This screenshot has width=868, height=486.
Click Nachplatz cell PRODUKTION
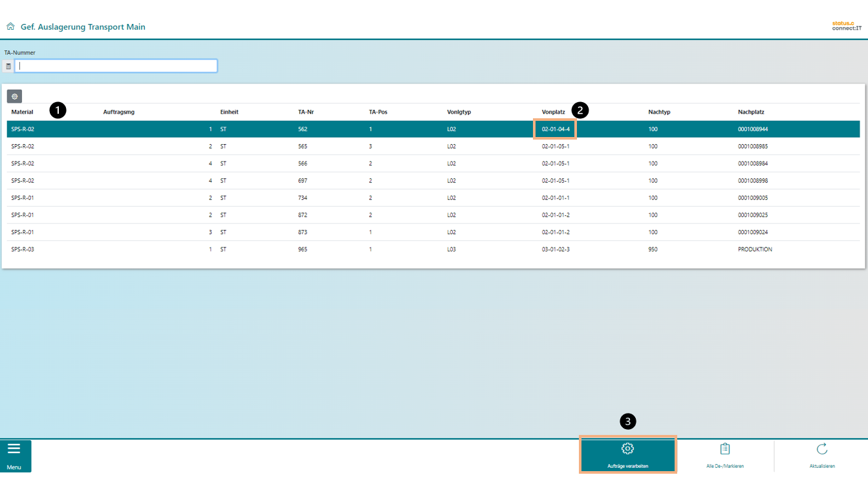click(x=755, y=249)
